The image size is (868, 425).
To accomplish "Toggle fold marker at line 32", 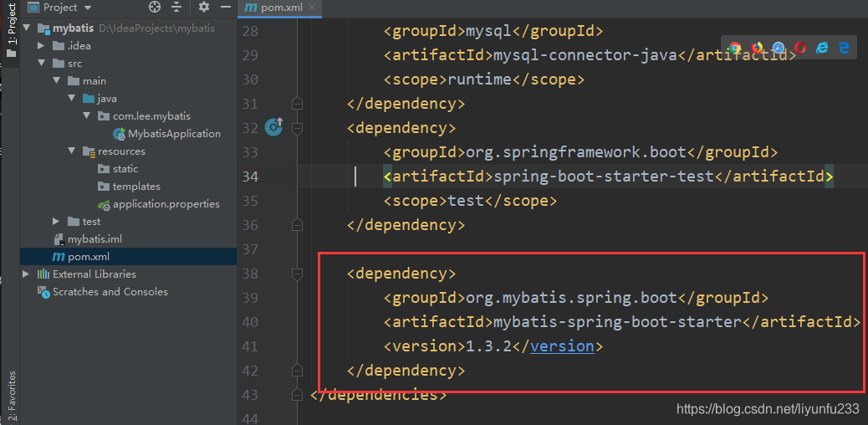I will pyautogui.click(x=297, y=128).
